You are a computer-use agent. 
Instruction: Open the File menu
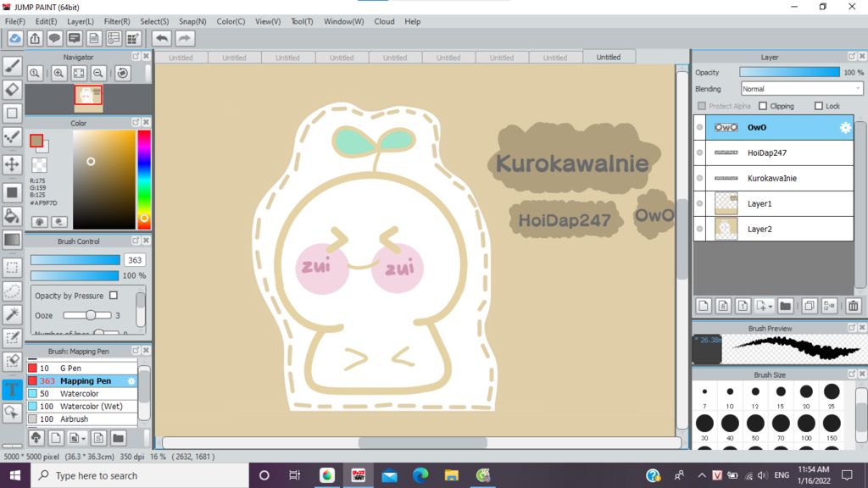click(x=15, y=21)
